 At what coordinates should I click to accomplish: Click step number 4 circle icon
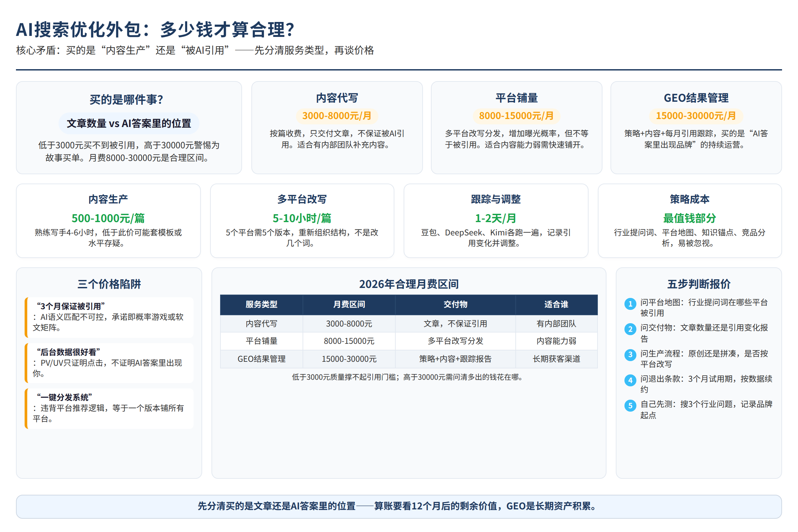tap(630, 380)
